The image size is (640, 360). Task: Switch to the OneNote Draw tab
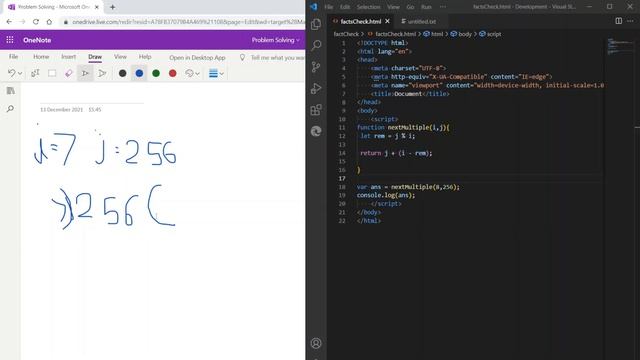pos(95,57)
